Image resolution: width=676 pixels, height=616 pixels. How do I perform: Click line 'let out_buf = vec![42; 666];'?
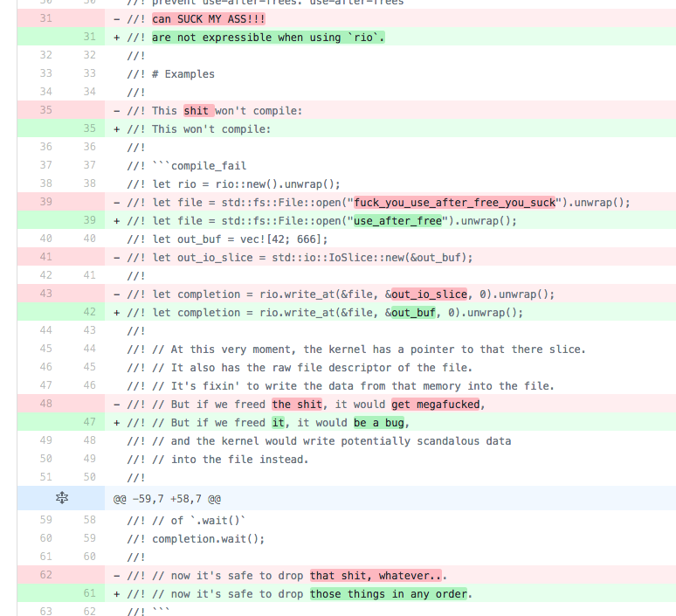(x=227, y=239)
